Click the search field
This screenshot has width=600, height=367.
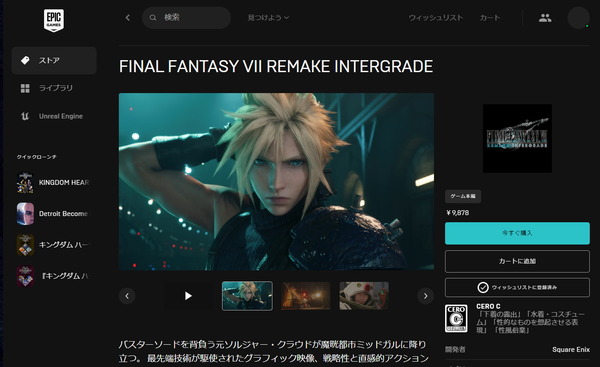point(186,18)
